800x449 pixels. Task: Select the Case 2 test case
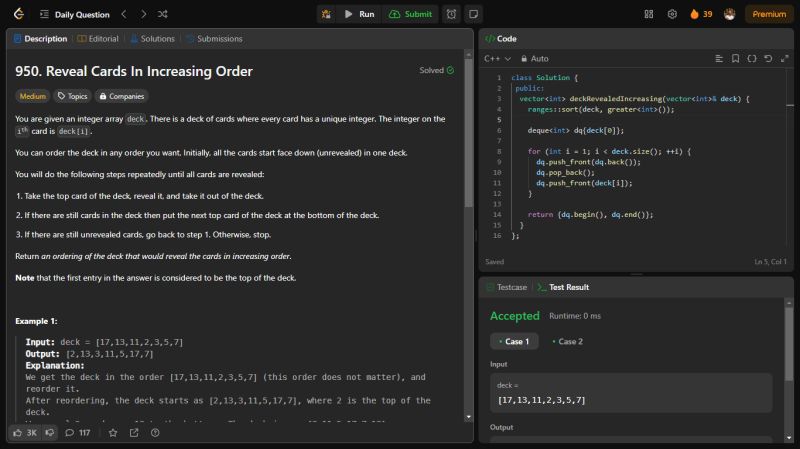pyautogui.click(x=566, y=341)
